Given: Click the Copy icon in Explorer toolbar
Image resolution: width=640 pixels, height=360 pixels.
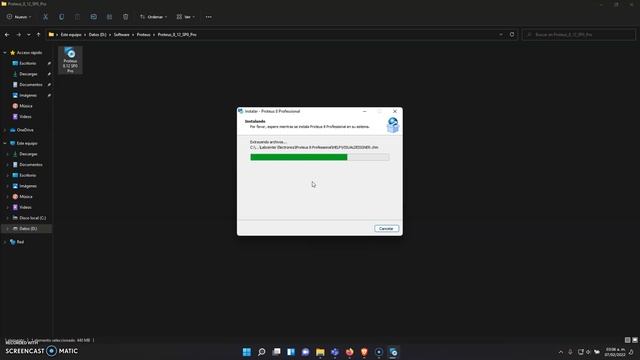Looking at the screenshot, I should point(62,17).
